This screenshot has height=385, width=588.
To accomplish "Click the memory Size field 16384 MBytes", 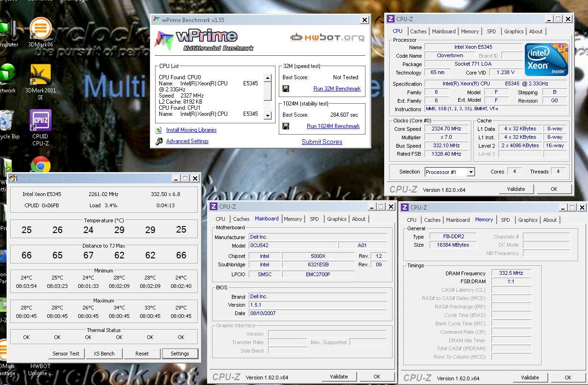I will click(x=453, y=245).
